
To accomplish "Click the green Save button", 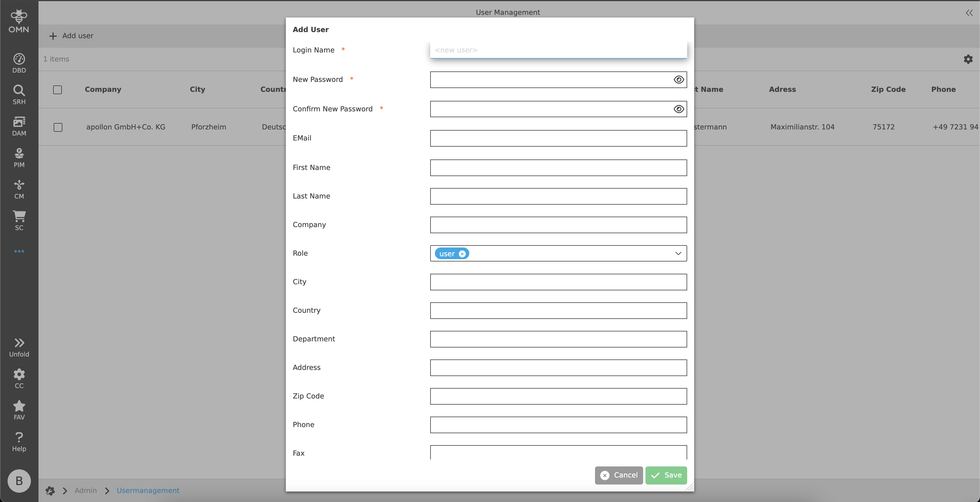I will pyautogui.click(x=666, y=475).
